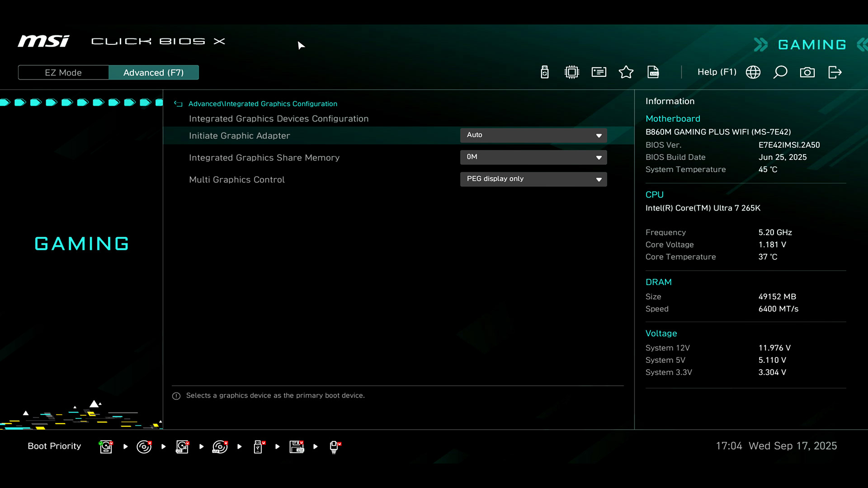Expand Multi Graphics Control dropdown
Image resolution: width=868 pixels, height=488 pixels.
[533, 179]
